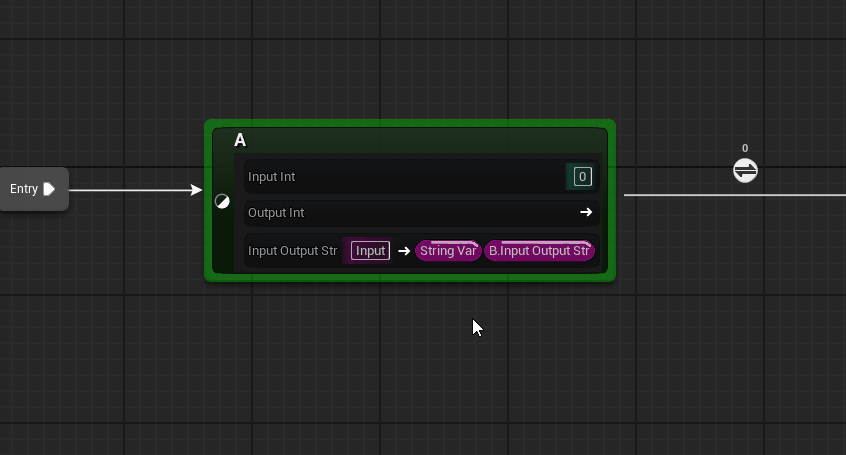Screen dimensions: 846x455
Task: Click the transition rule icon labeled 0
Action: click(745, 171)
